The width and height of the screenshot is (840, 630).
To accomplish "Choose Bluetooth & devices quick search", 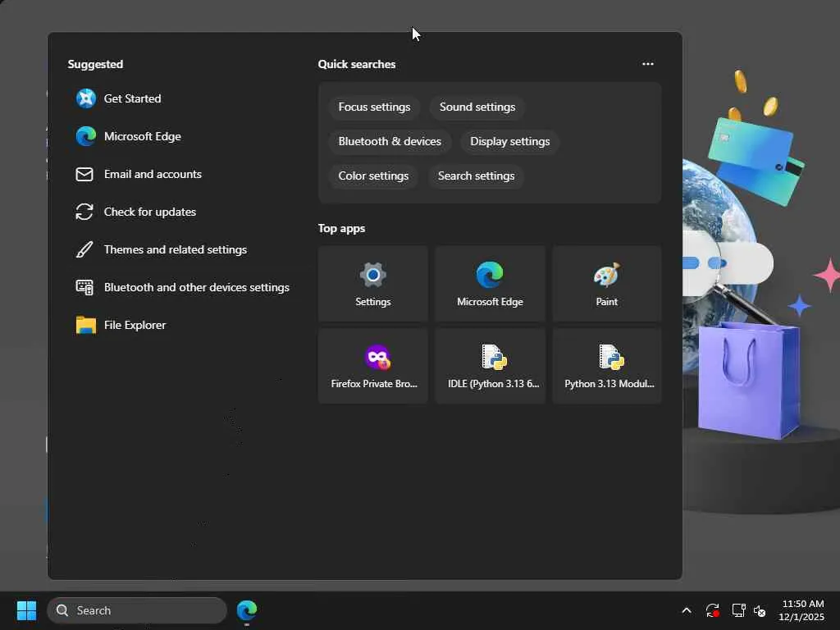I will pyautogui.click(x=390, y=141).
